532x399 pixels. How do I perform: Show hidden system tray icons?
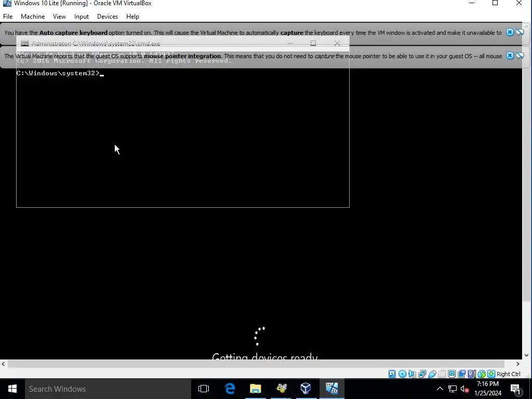(x=440, y=389)
